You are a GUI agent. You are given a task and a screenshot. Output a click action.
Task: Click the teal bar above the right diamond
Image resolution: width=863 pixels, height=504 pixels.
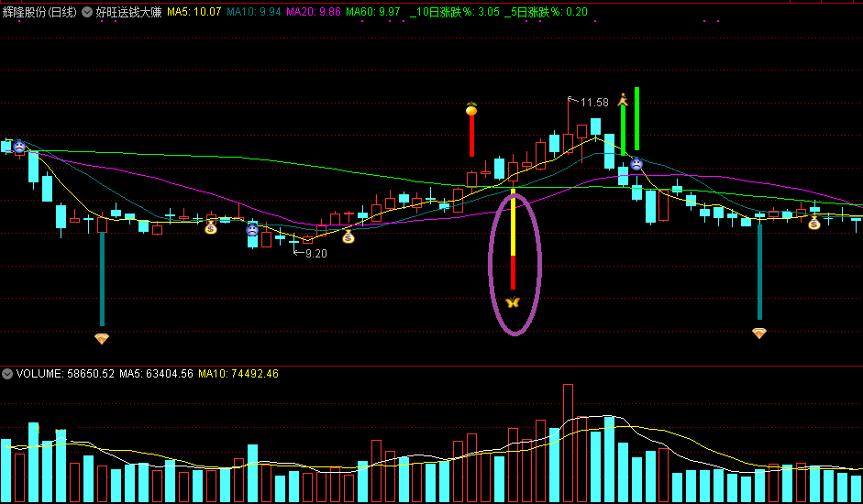click(759, 272)
